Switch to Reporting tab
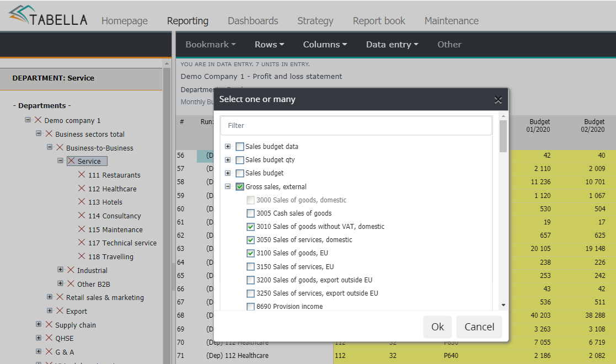 [188, 21]
